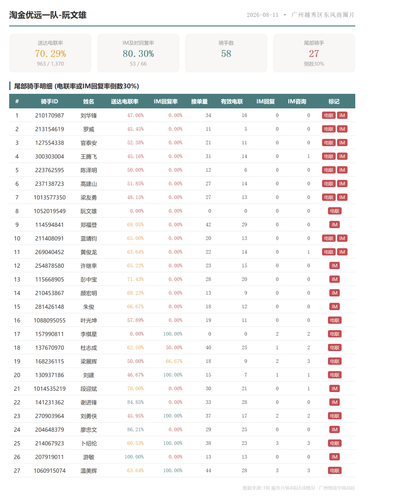Click rider ID 1052019549
The image size is (410, 500).
pos(50,211)
